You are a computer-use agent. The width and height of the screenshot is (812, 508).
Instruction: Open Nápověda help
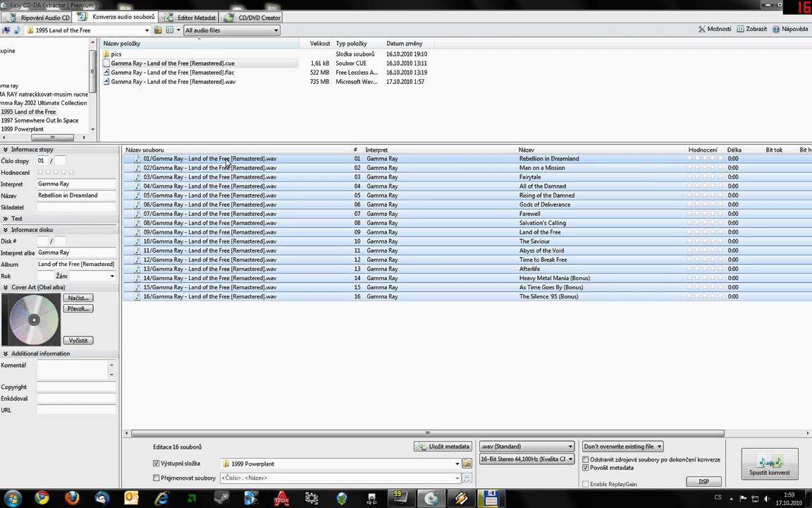pyautogui.click(x=790, y=29)
